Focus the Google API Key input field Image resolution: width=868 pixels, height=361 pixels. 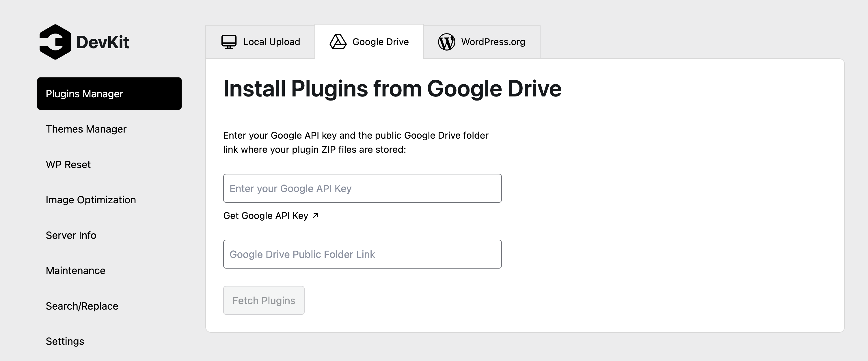[362, 188]
